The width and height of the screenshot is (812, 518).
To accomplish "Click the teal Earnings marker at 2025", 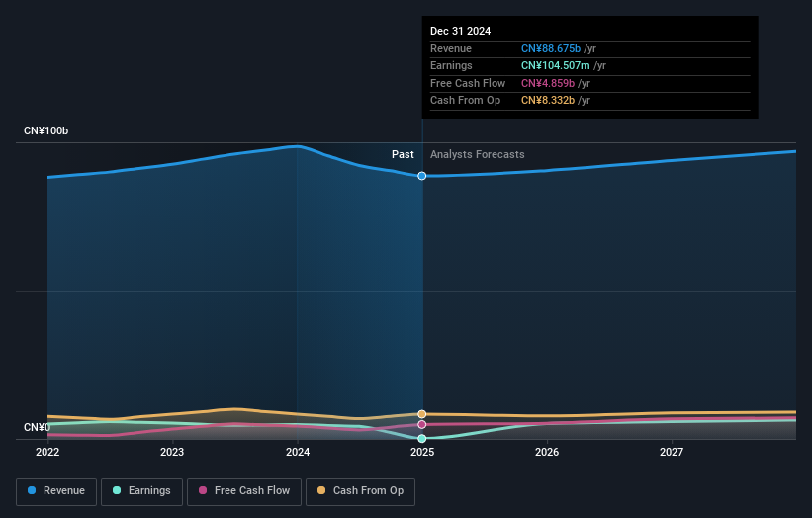I will click(422, 438).
